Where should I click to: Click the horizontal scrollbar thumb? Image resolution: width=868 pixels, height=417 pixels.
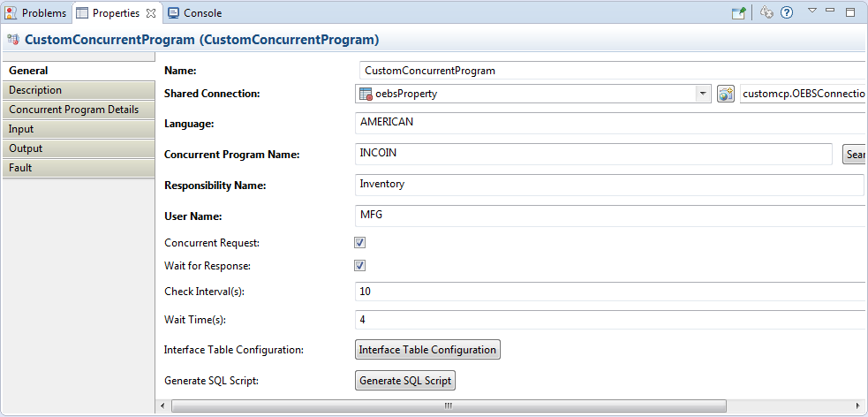[x=448, y=406]
